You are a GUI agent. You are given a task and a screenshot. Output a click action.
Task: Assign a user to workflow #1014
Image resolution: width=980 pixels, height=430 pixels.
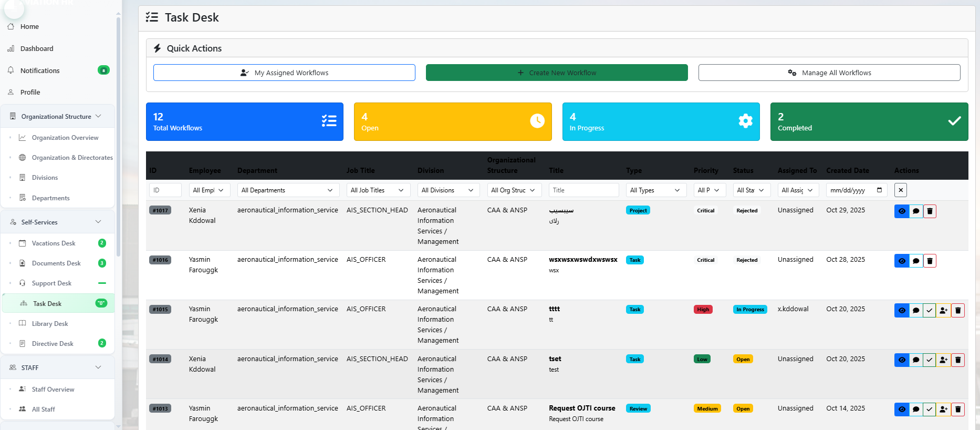[x=943, y=360]
